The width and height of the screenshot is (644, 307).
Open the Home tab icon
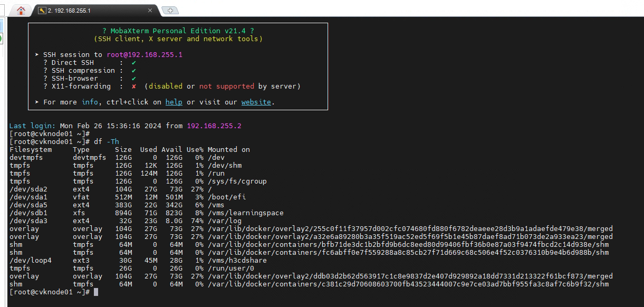[x=21, y=10]
